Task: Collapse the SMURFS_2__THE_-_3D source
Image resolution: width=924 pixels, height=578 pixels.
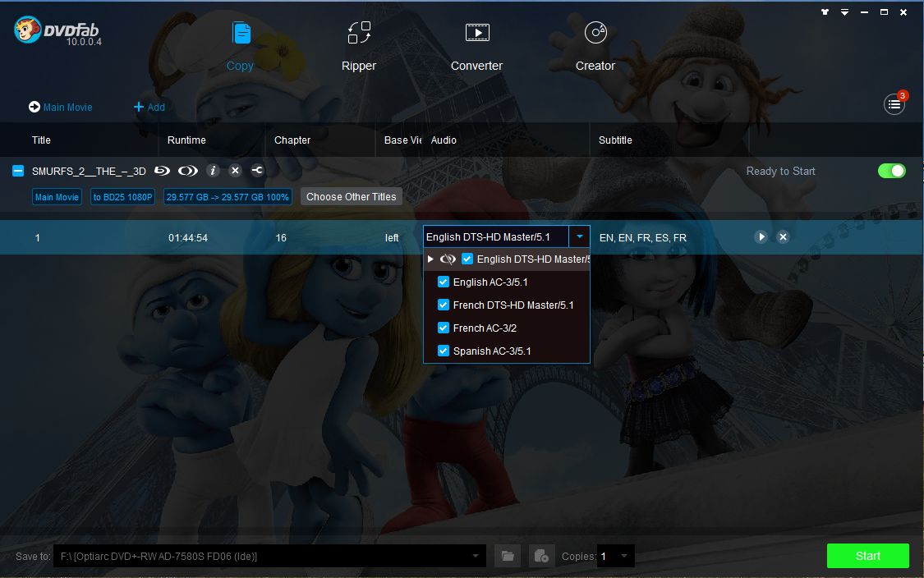Action: click(x=18, y=171)
